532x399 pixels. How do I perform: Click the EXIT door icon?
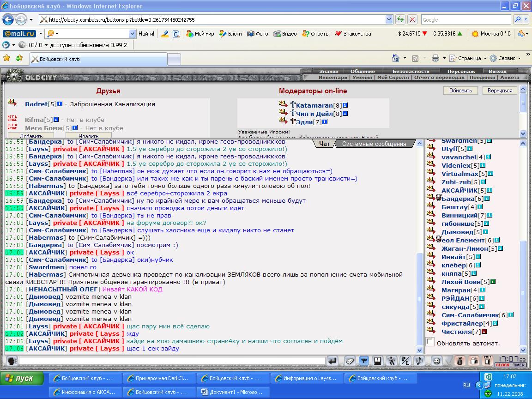click(488, 361)
